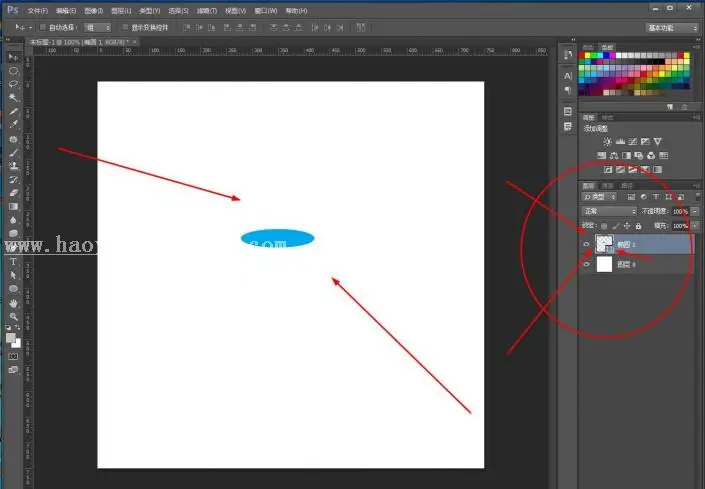The width and height of the screenshot is (705, 489).
Task: Change screen mode icon in toolbox
Action: tap(13, 369)
